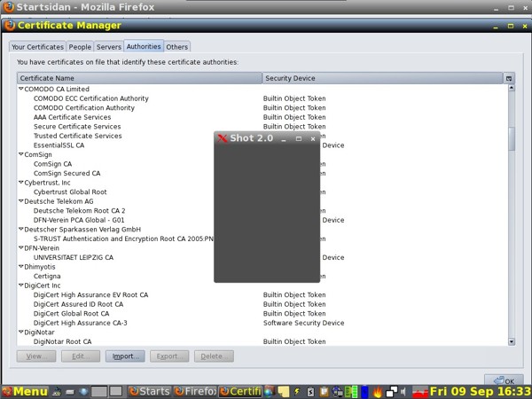532x399 pixels.
Task: Sort by the Certificate Name column header
Action: 139,78
